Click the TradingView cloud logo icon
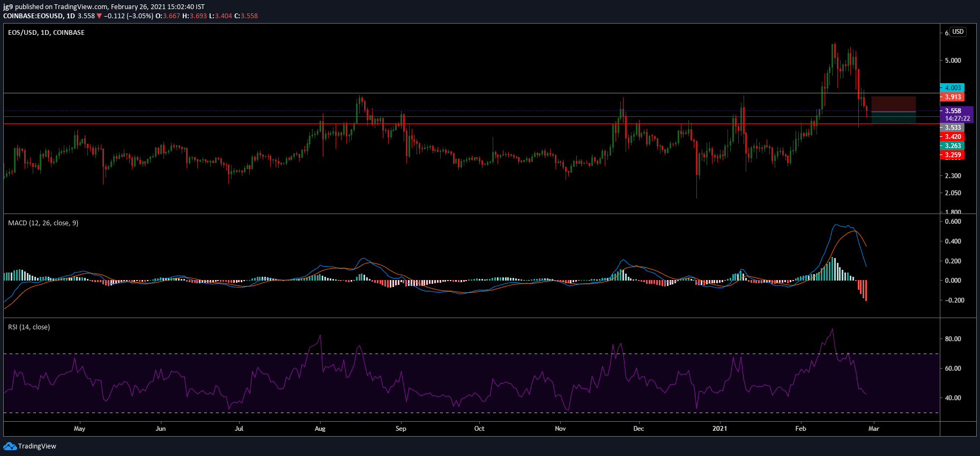Screen dimensions: 980x456 pyautogui.click(x=10, y=446)
